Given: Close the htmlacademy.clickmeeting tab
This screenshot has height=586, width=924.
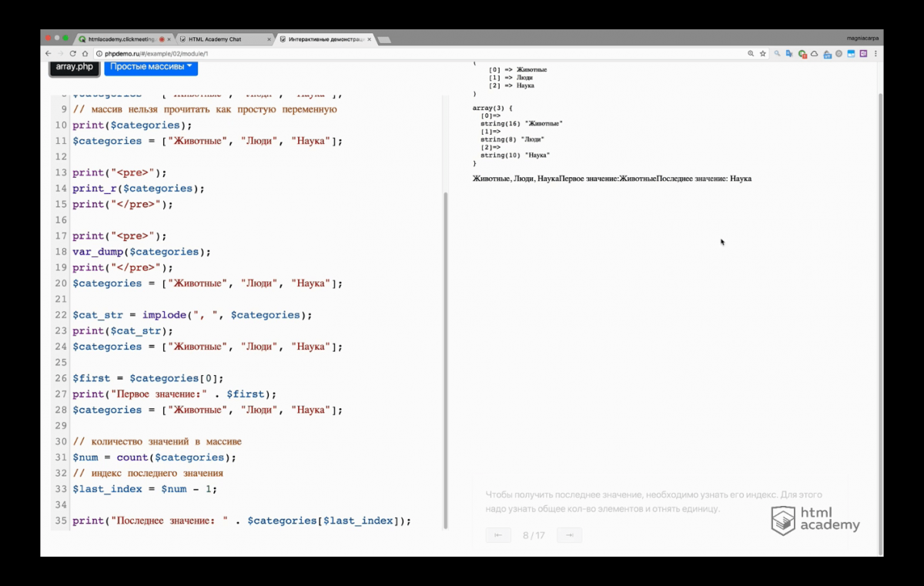Looking at the screenshot, I should click(169, 39).
